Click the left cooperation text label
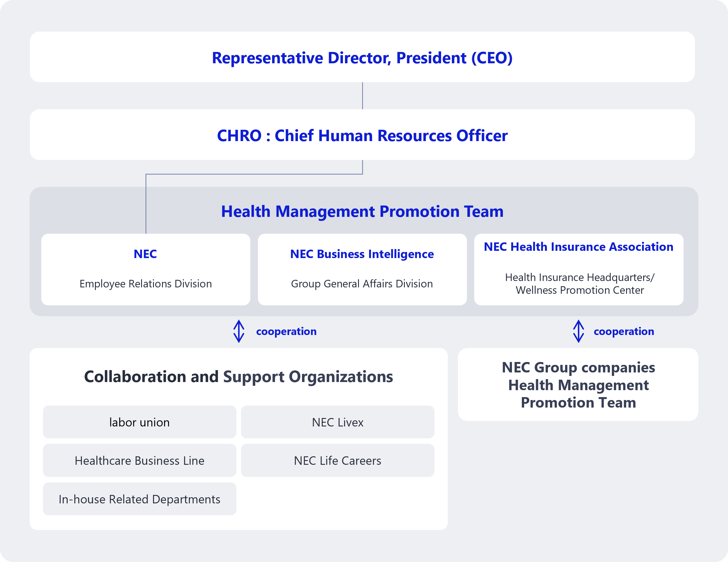The image size is (728, 562). pos(286,332)
